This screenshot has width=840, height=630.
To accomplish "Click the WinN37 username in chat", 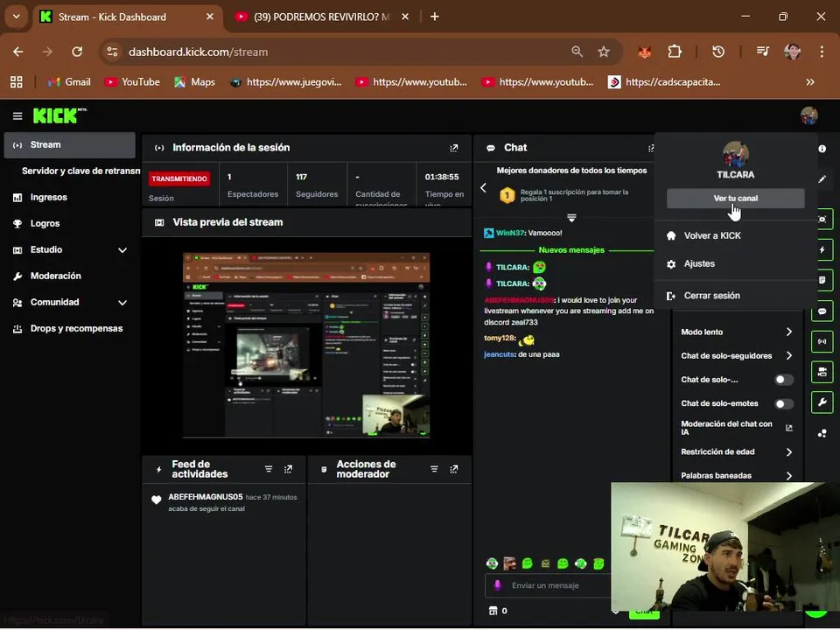I will 509,233.
